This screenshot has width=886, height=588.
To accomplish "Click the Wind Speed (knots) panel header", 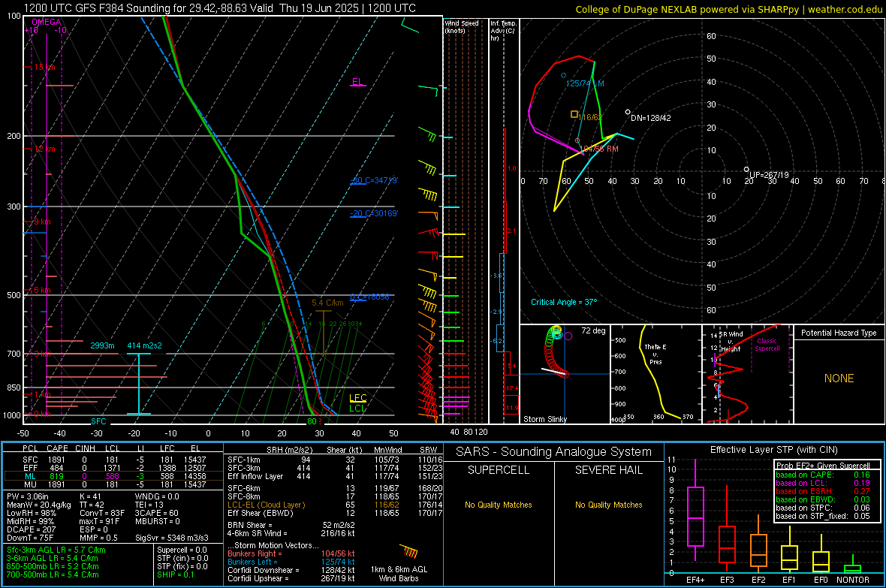I will (462, 26).
